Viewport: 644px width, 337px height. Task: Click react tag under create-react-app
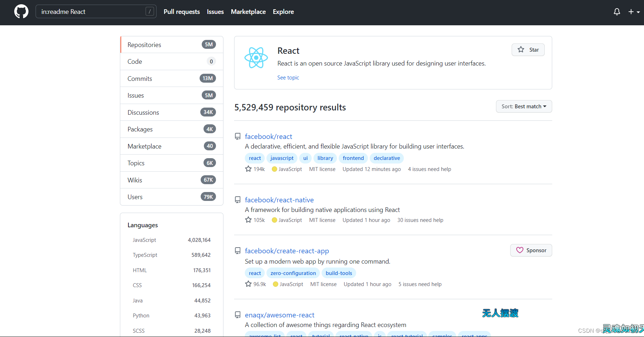(x=255, y=273)
